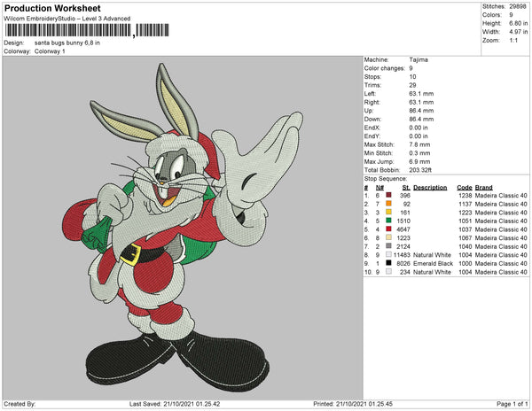Pick the gray swatch with code 1040
Screen dimensions: 532x411
[x=388, y=246]
